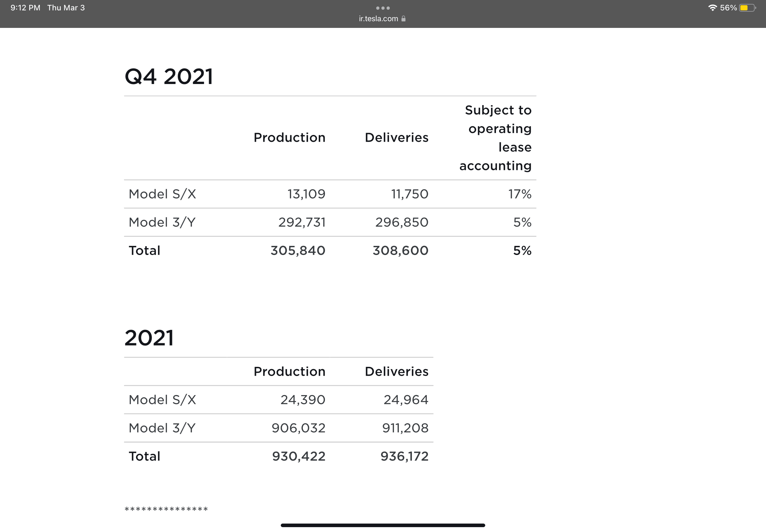Tap the 56% battery percentage
Viewport: 766px width, 532px height.
[728, 8]
